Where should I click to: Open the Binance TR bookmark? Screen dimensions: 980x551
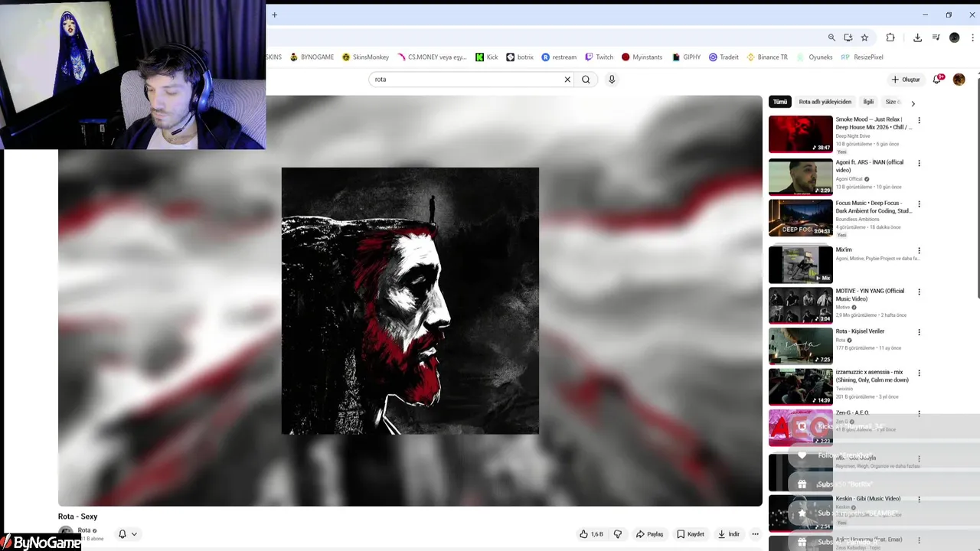click(x=767, y=57)
